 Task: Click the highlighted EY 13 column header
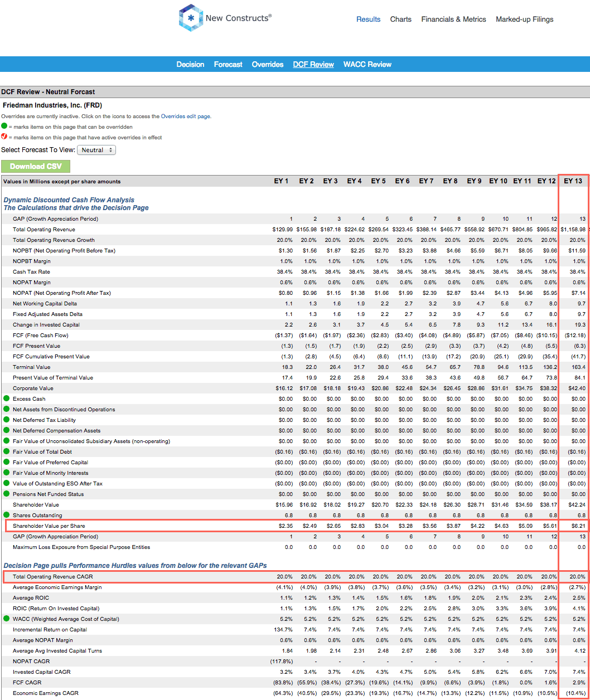point(573,181)
